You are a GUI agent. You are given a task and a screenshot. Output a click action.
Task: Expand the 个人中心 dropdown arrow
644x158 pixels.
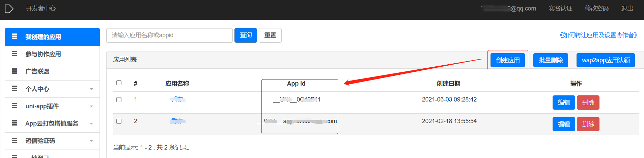tap(91, 89)
